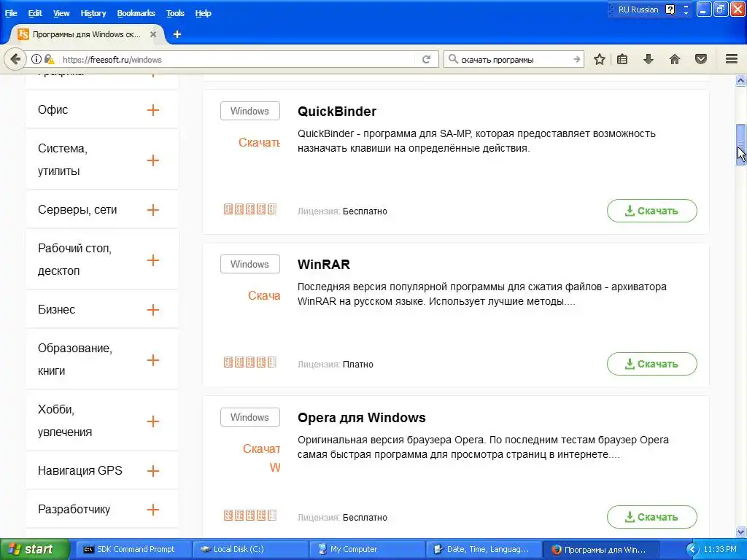
Task: Open the QuickBinder title link
Action: tap(337, 112)
